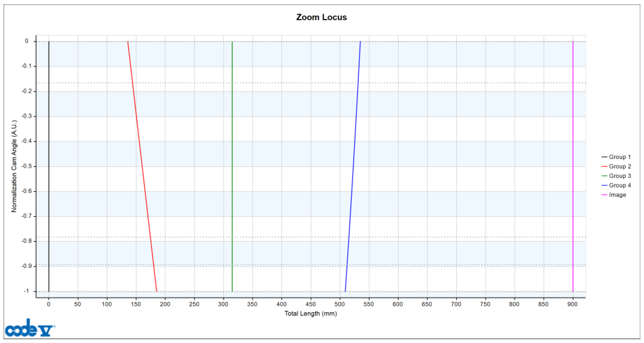This screenshot has width=644, height=343.
Task: Click the -1 tick label on y-axis
Action: pos(27,291)
